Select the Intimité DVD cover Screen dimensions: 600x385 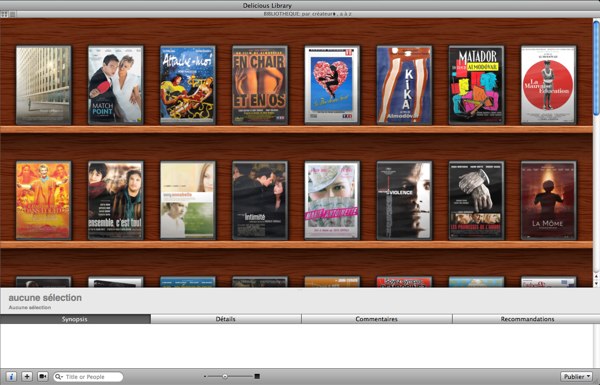click(260, 201)
